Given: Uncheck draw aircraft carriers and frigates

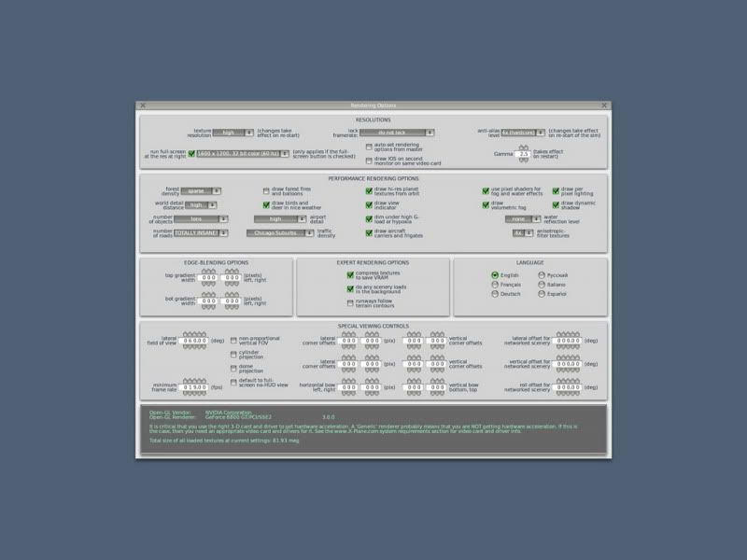Looking at the screenshot, I should 369,232.
